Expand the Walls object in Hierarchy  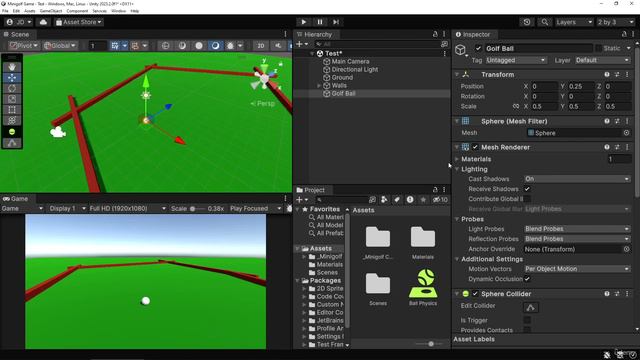click(319, 86)
